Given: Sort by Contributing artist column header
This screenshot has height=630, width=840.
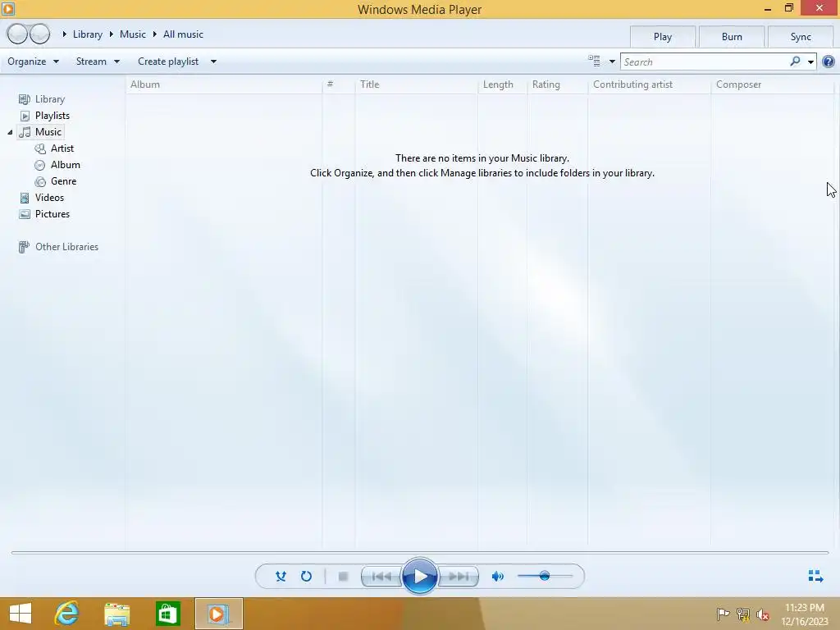Looking at the screenshot, I should 650,84.
